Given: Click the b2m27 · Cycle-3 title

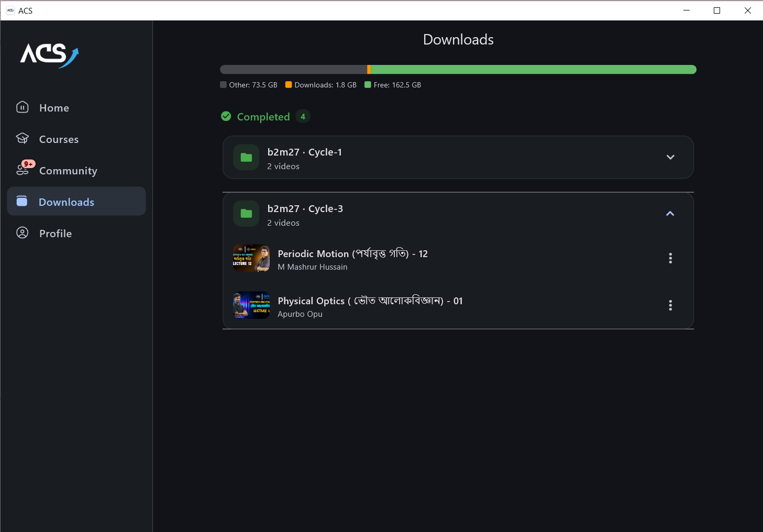Looking at the screenshot, I should pos(305,208).
